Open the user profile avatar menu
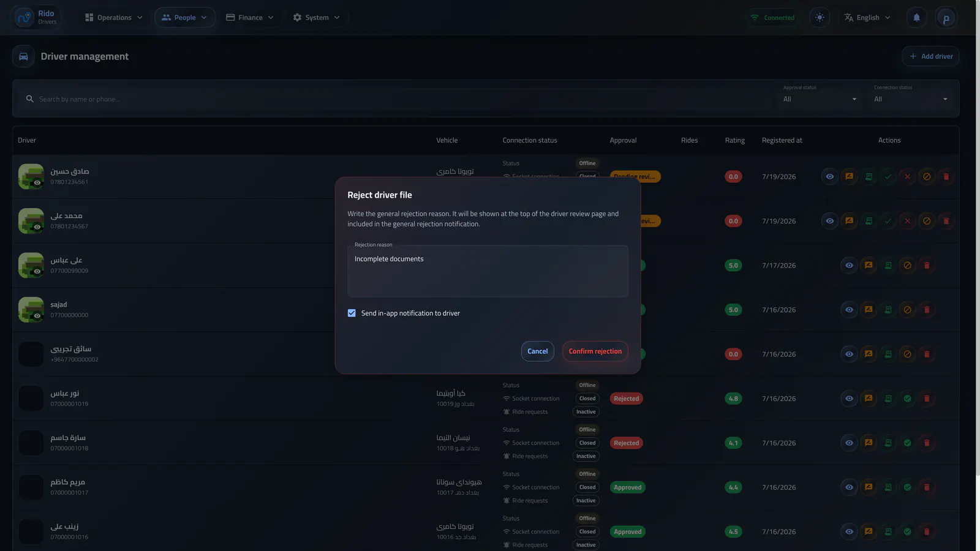This screenshot has height=551, width=980. [x=946, y=18]
